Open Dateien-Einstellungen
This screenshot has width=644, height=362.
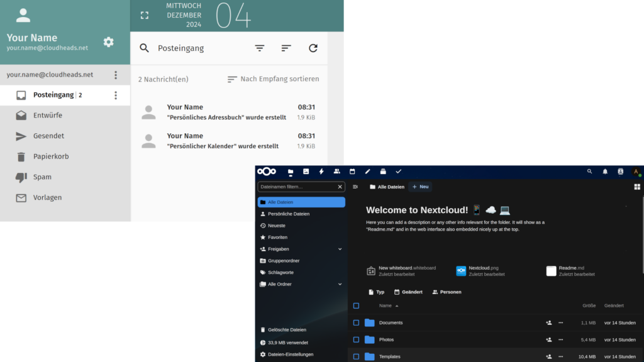pos(301,354)
